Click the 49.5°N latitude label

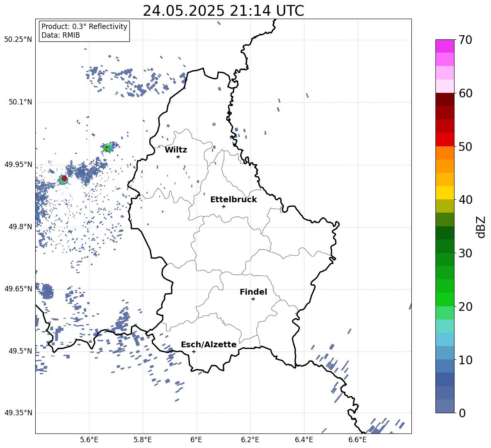pos(20,351)
